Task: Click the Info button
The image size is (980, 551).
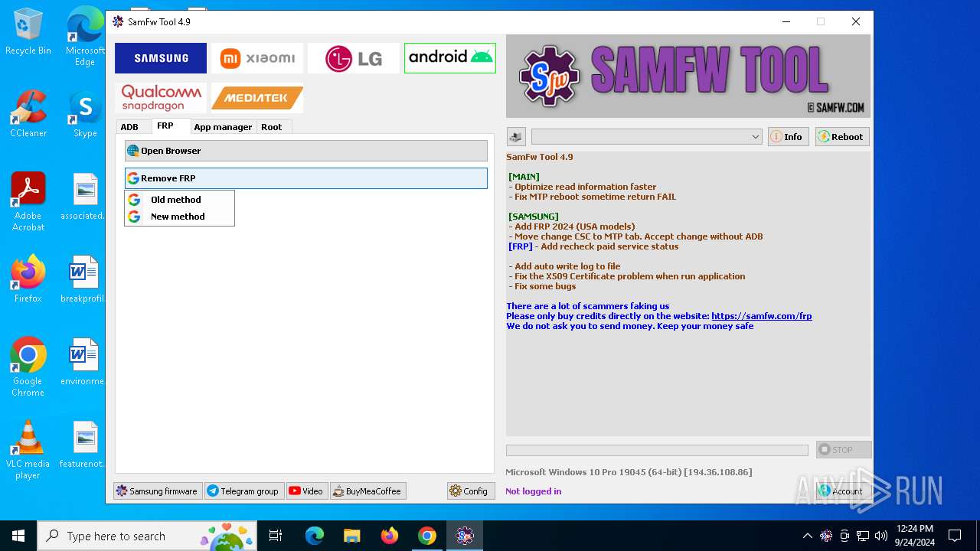Action: pos(788,137)
